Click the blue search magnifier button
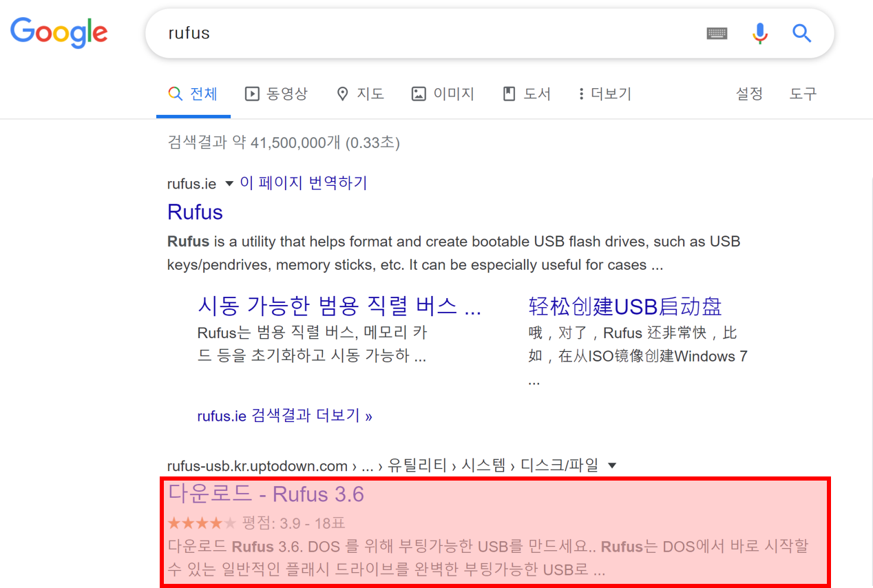 point(802,32)
